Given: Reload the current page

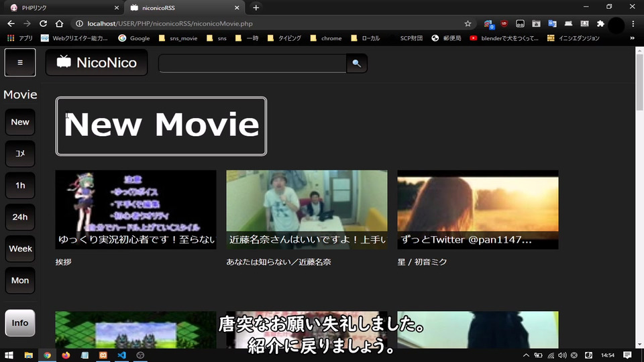Looking at the screenshot, I should [x=43, y=24].
